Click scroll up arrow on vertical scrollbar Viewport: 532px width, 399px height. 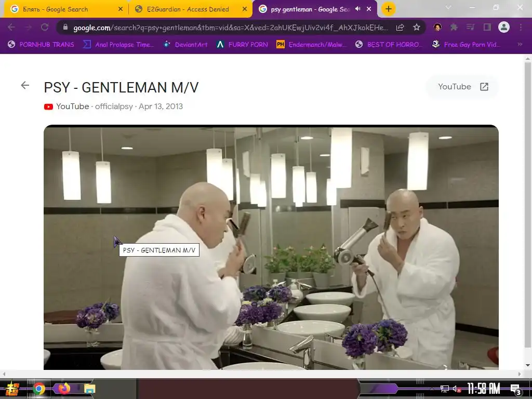pyautogui.click(x=528, y=59)
